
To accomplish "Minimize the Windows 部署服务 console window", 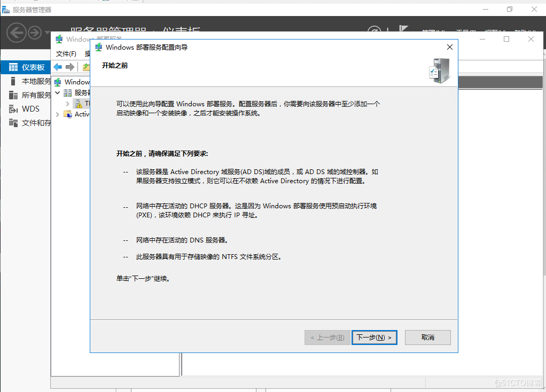I will [x=482, y=39].
